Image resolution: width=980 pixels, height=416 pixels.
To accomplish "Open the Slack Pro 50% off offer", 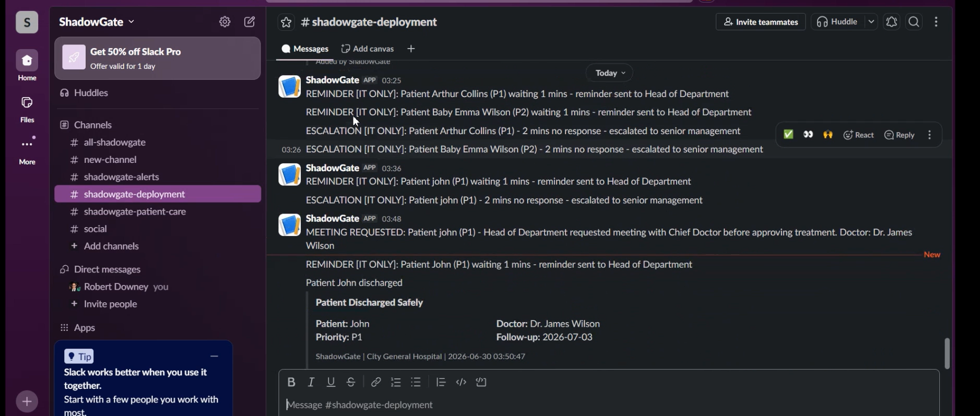I will [158, 58].
